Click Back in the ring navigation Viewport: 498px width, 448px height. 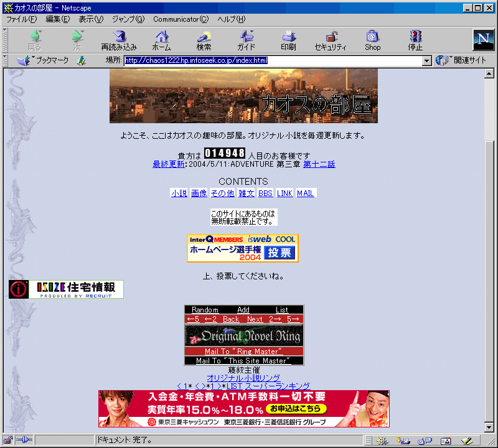(x=231, y=319)
